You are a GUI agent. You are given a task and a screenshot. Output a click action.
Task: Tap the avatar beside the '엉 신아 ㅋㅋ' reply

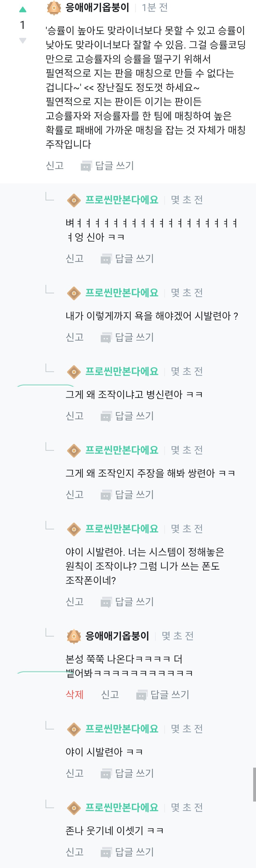coord(74,200)
